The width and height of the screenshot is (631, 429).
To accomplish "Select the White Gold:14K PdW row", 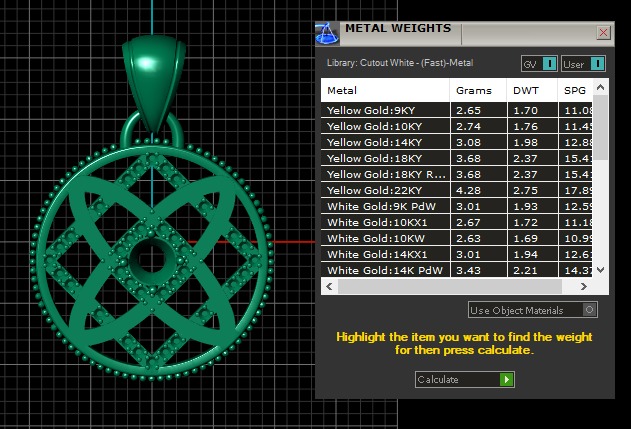I will coord(456,270).
